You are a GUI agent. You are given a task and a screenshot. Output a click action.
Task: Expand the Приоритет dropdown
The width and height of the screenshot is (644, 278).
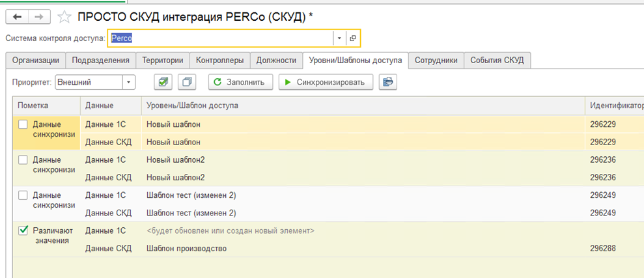tap(129, 82)
